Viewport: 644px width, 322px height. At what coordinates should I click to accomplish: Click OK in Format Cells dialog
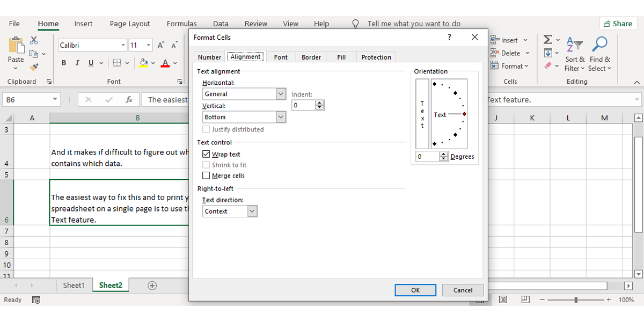tap(415, 290)
